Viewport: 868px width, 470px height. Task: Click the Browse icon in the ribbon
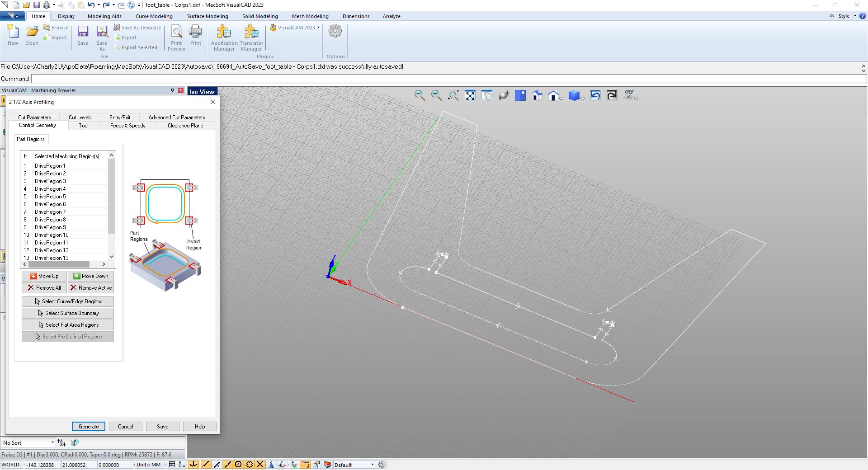(x=56, y=28)
